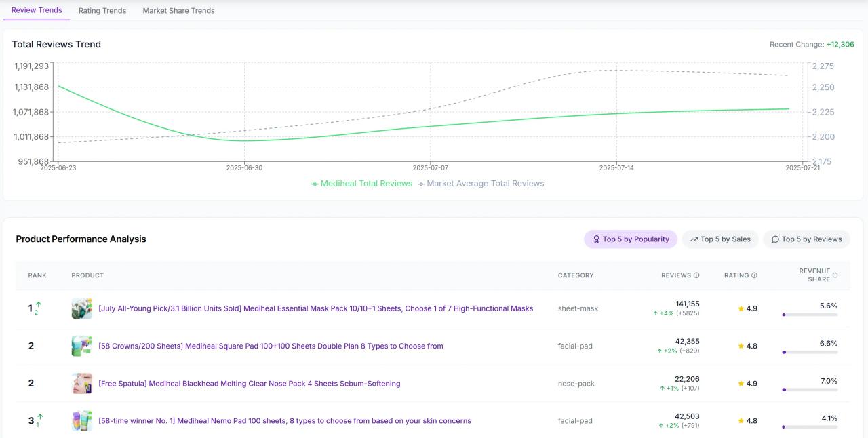The image size is (868, 438).
Task: Click the sheet-mask category cell
Action: (578, 308)
